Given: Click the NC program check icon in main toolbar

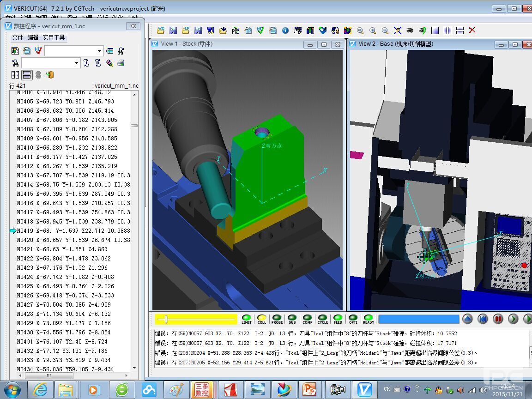Looking at the screenshot, I should [x=260, y=30].
